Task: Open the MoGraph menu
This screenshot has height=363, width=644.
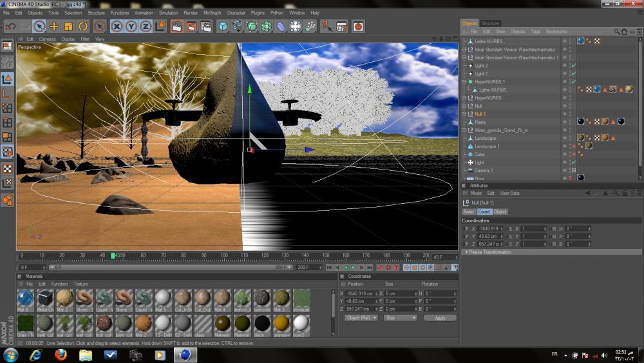Action: pos(211,13)
